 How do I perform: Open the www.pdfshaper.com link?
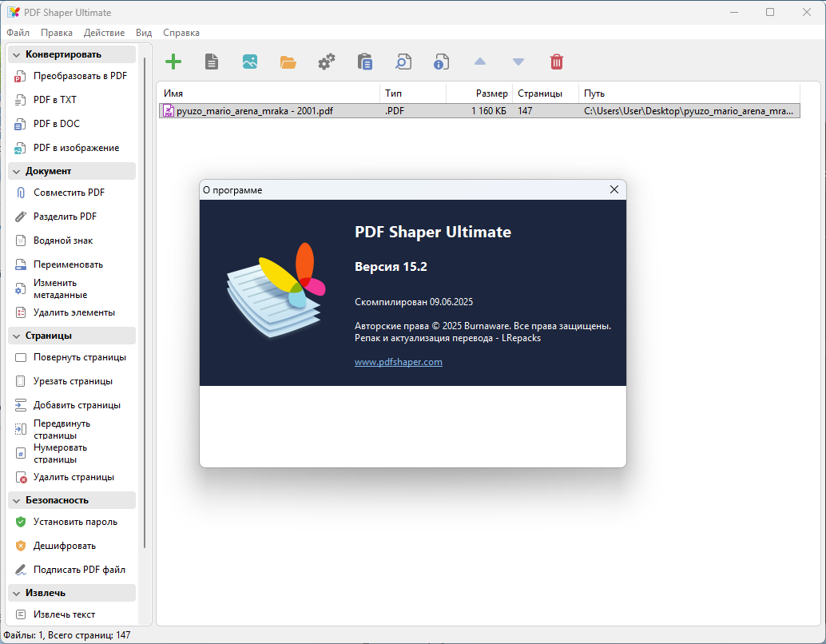399,362
